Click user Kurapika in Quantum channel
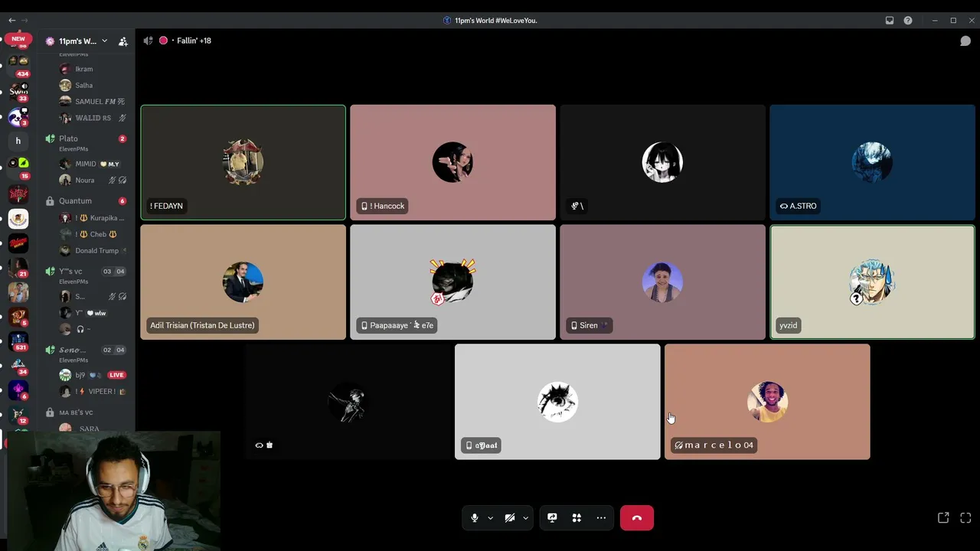Screen dimensions: 980x551 click(100, 218)
